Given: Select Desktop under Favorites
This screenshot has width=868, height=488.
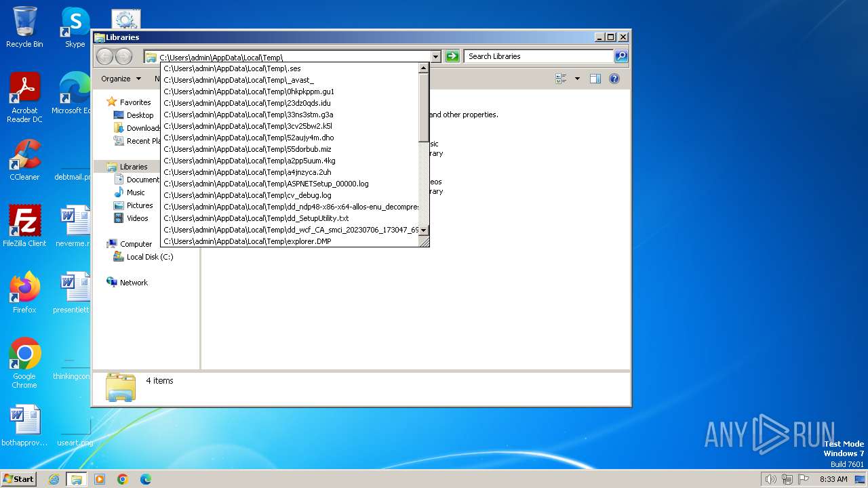Looking at the screenshot, I should click(140, 115).
